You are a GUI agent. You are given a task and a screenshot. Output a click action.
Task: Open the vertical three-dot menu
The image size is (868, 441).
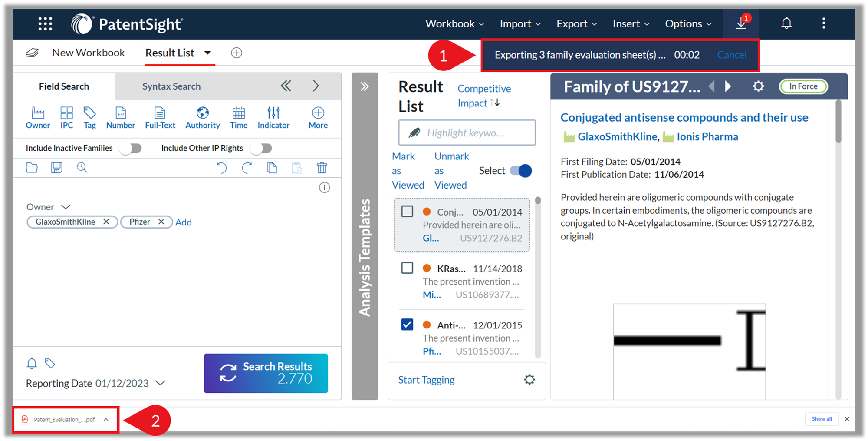coord(824,23)
